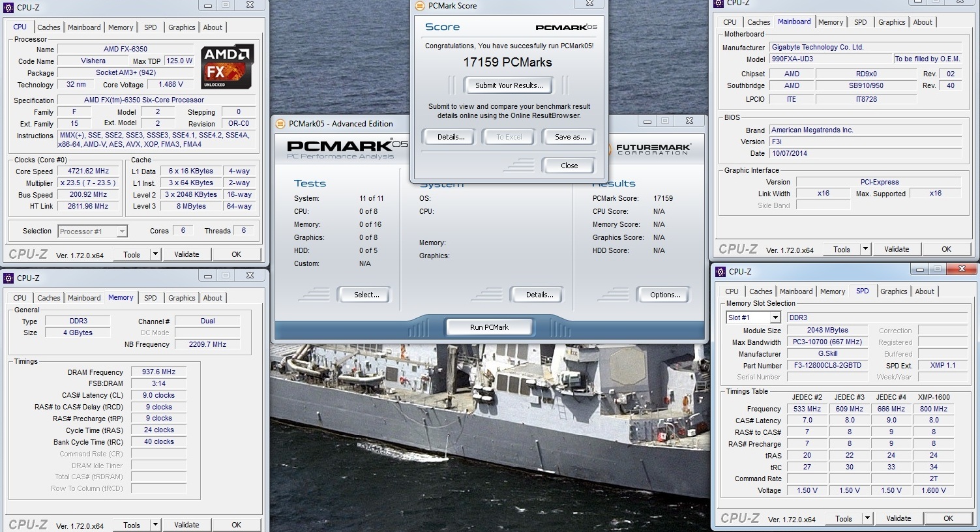Click the 17159 PCMarks score text
The image size is (980, 532).
pos(507,63)
